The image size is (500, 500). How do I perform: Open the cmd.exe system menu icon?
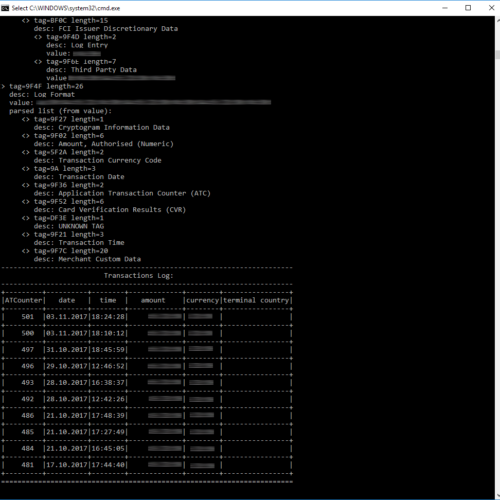(5, 8)
